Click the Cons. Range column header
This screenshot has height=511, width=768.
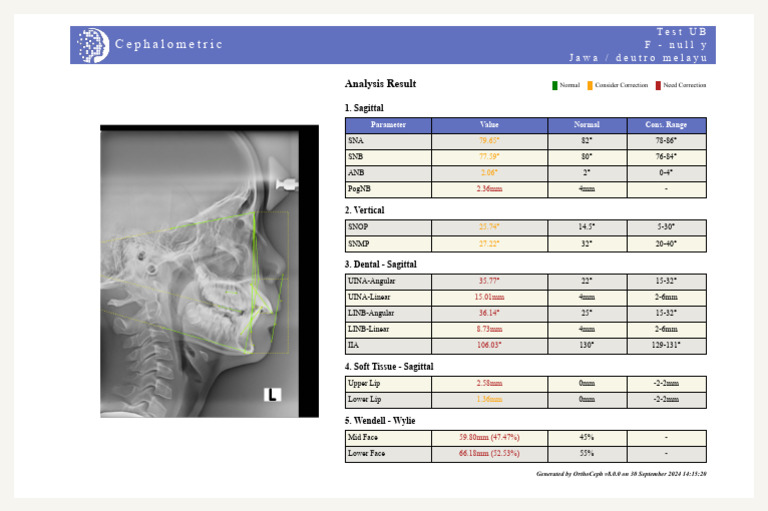pyautogui.click(x=666, y=125)
